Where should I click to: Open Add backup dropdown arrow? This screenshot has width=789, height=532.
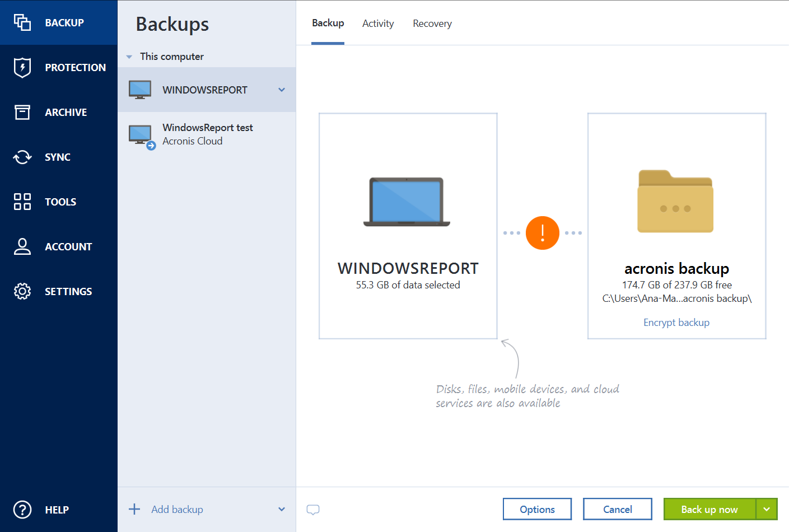coord(282,509)
